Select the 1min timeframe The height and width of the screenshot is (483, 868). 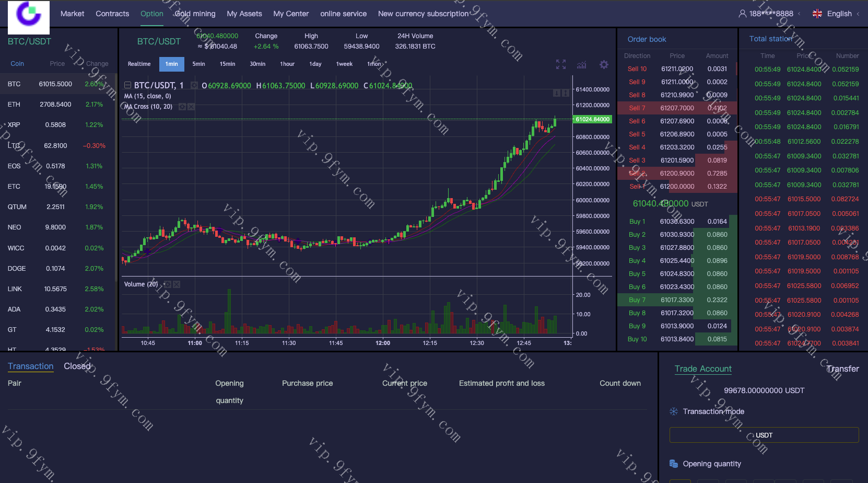(171, 64)
